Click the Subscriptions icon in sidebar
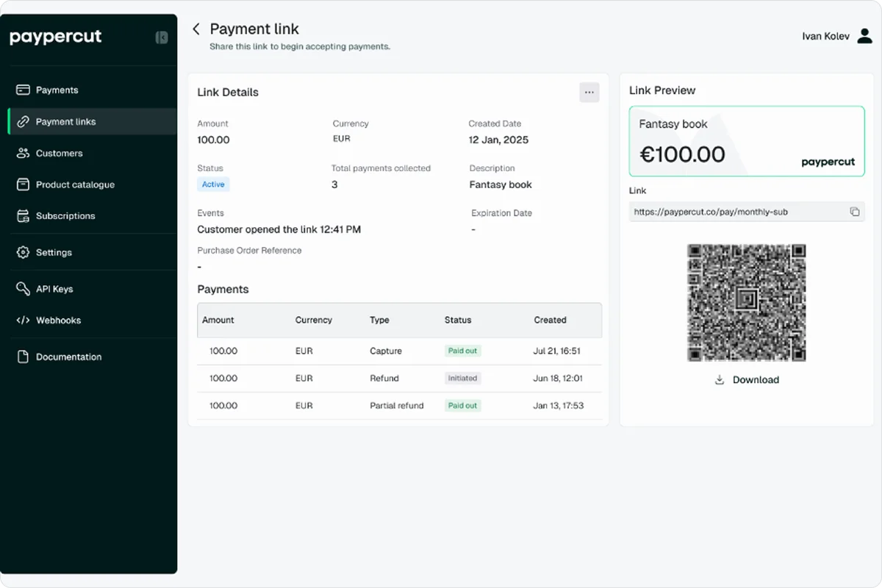882x588 pixels. [23, 216]
